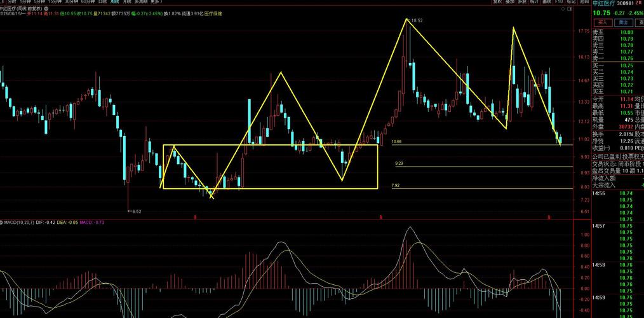Click the 买入 buy button
644x318 pixels.
pos(603,22)
